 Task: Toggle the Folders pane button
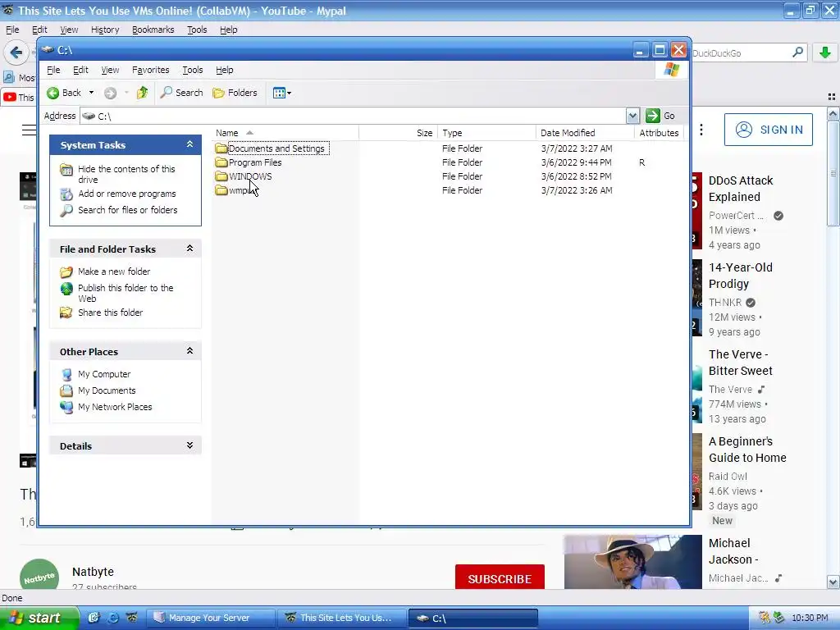tap(235, 93)
